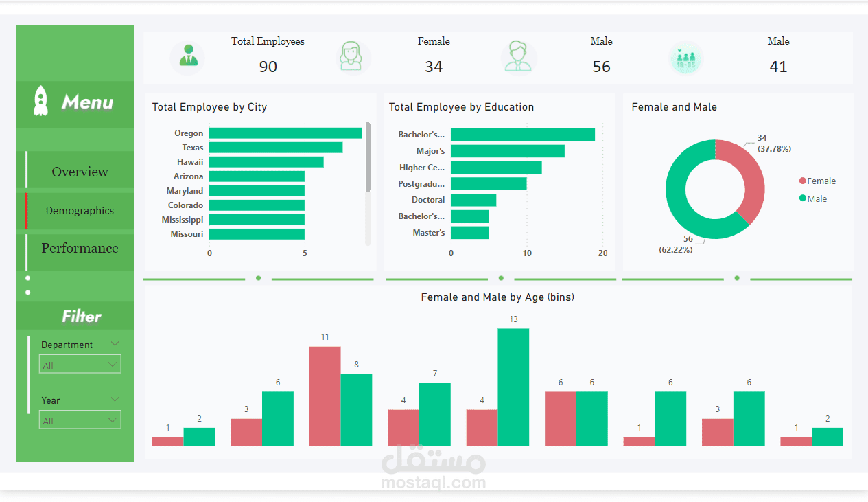Open the Year dropdown set to All
868x502 pixels.
tap(80, 420)
